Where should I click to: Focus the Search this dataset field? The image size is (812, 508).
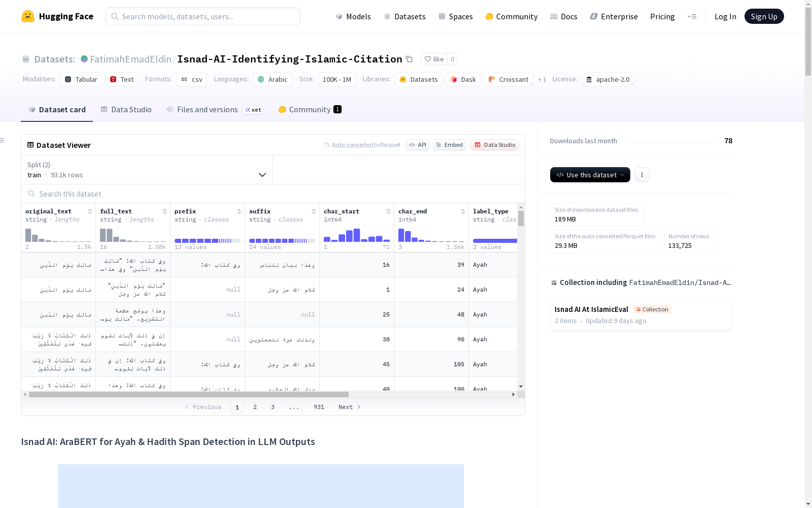click(x=273, y=194)
